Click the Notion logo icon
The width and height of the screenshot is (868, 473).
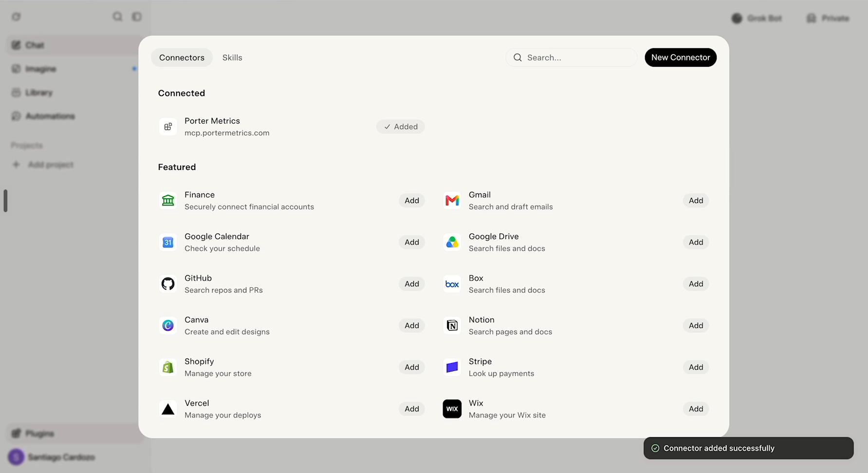(x=452, y=325)
